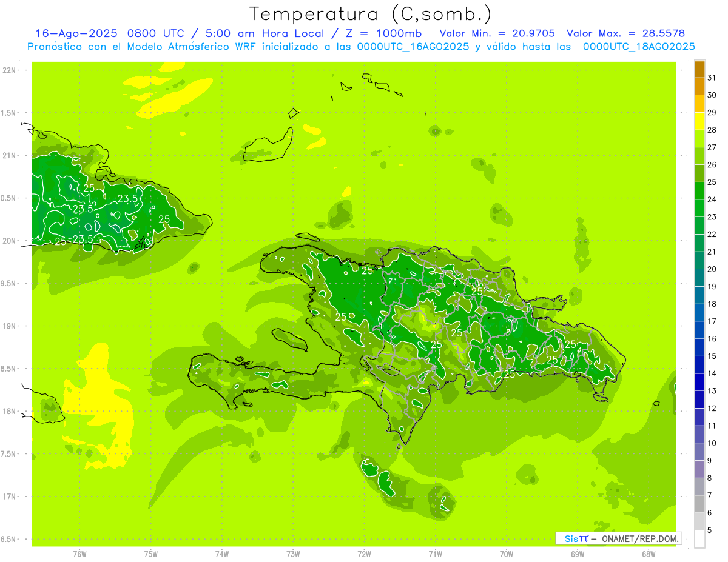Click the legend value "10"
728x562 pixels.
tap(712, 443)
